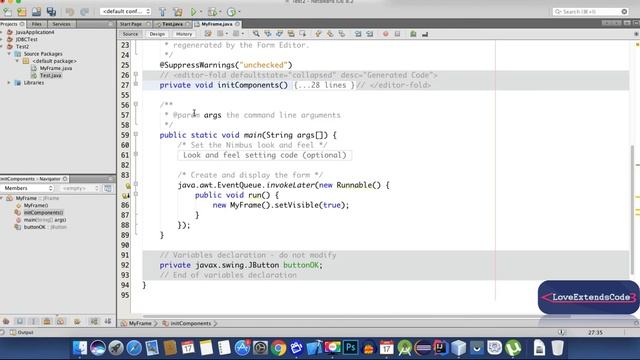
Task: Click the Clean and Build icon
Action: click(178, 12)
